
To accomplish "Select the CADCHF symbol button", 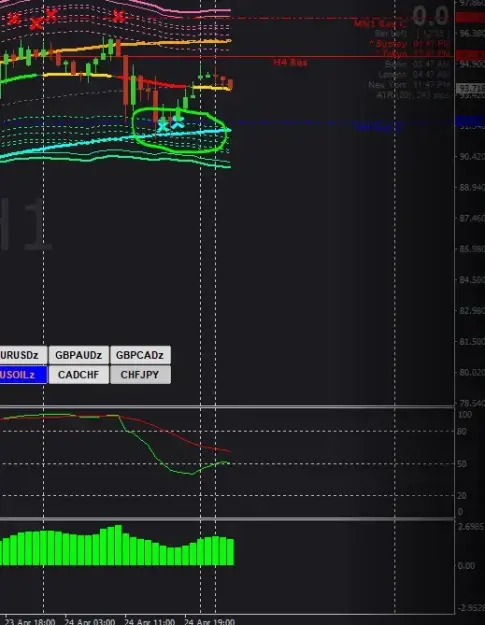I will pos(79,374).
